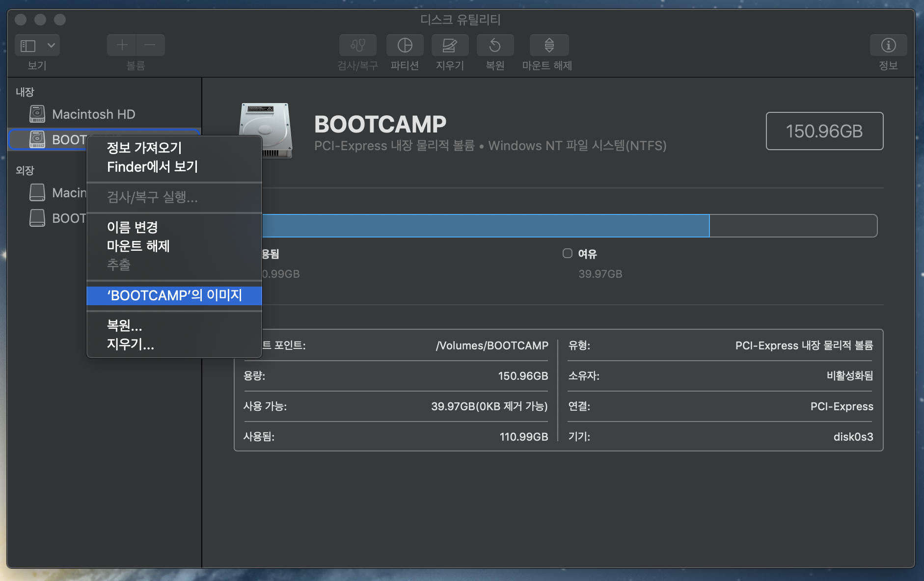This screenshot has height=581, width=924.
Task: Click the Unmount (마운트 해제) toolbar icon
Action: [x=549, y=45]
